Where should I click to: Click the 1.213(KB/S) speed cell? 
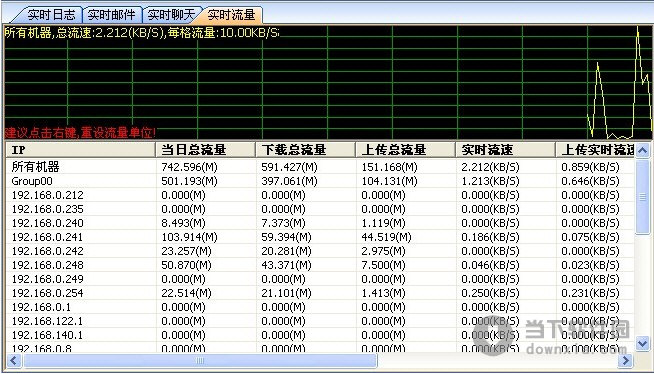(490, 181)
